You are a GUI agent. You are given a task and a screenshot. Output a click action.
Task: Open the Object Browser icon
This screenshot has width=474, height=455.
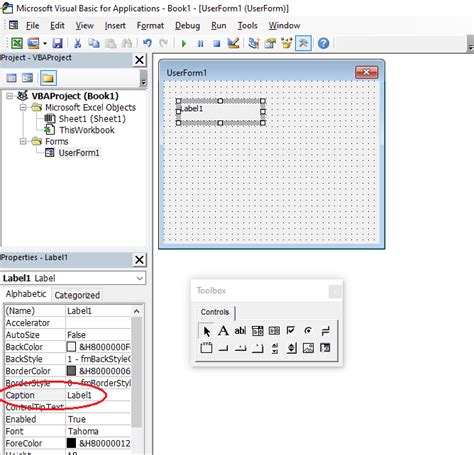click(x=287, y=43)
